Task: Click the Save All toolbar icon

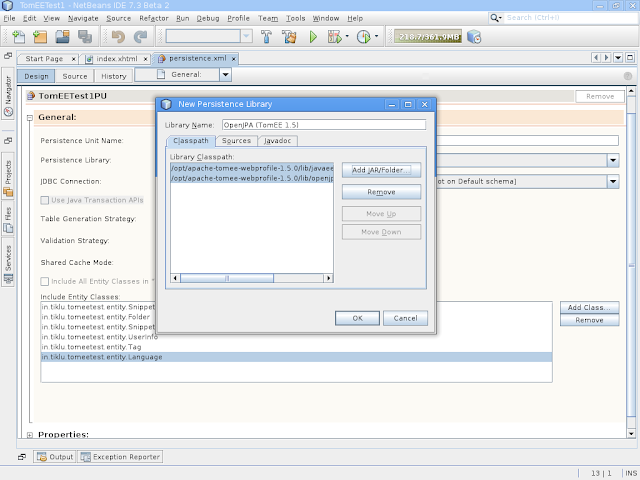Action: [85, 37]
